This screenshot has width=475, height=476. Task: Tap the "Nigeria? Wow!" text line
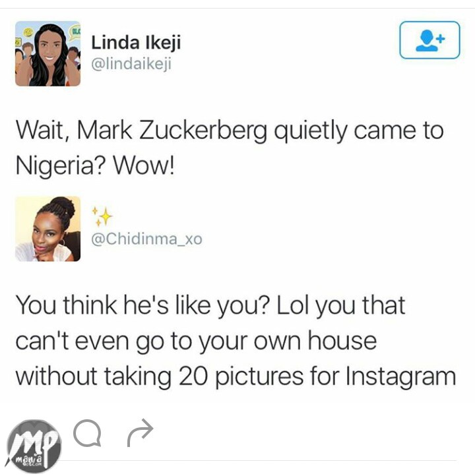tap(95, 165)
